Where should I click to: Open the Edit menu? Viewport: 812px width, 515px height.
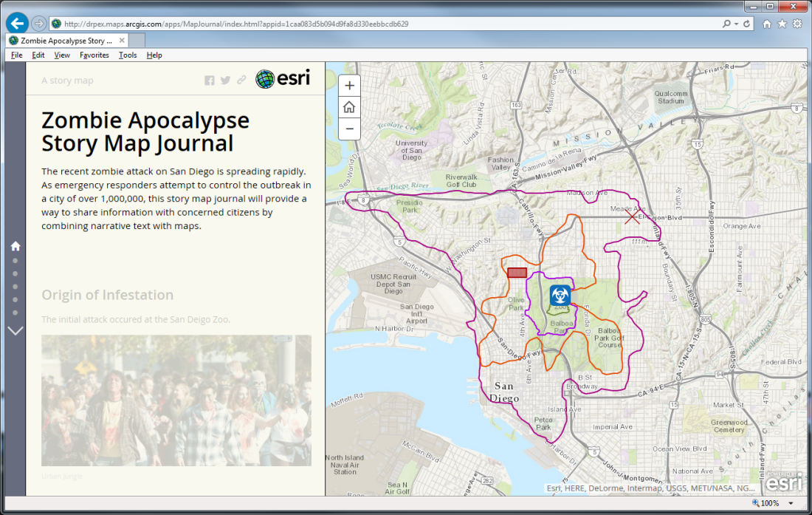38,55
